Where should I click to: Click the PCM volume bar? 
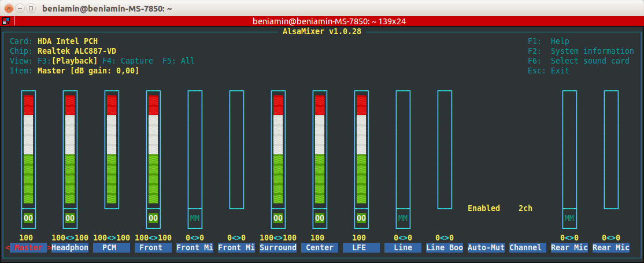(112, 149)
